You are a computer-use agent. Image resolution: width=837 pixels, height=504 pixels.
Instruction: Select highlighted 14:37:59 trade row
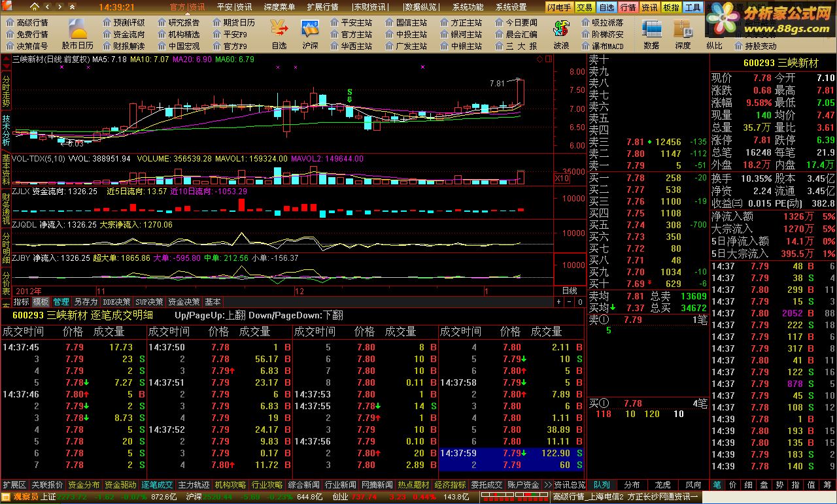(511, 453)
